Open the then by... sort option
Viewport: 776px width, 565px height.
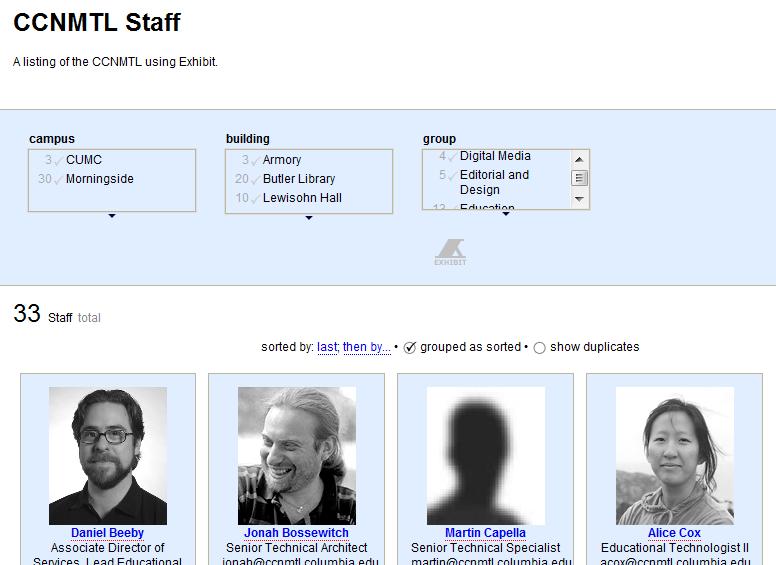[x=367, y=347]
